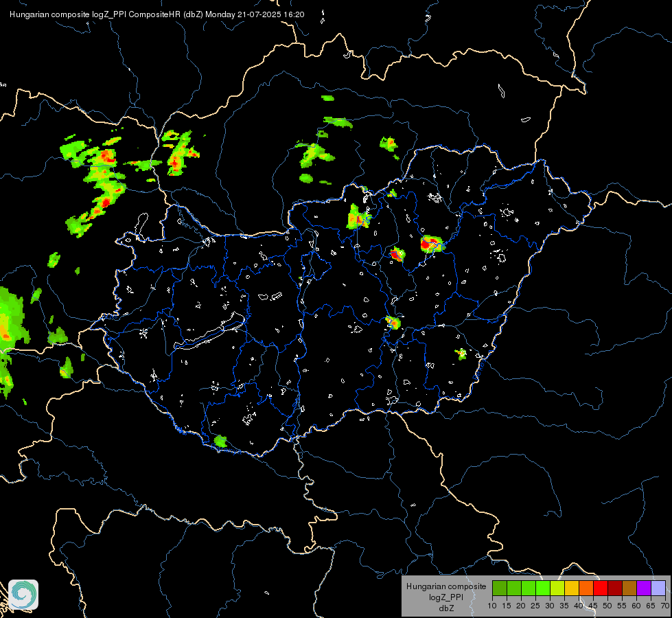Select the bright red 45-50 dbZ legend swatch
The image size is (672, 618).
[x=601, y=588]
